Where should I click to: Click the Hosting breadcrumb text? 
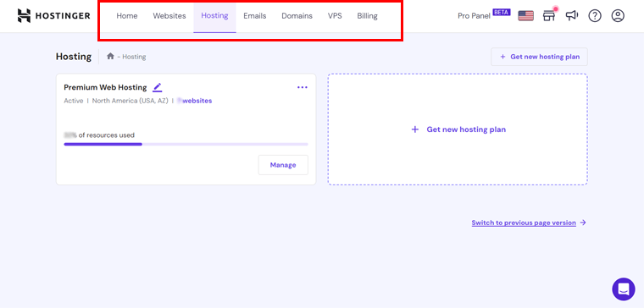point(134,57)
